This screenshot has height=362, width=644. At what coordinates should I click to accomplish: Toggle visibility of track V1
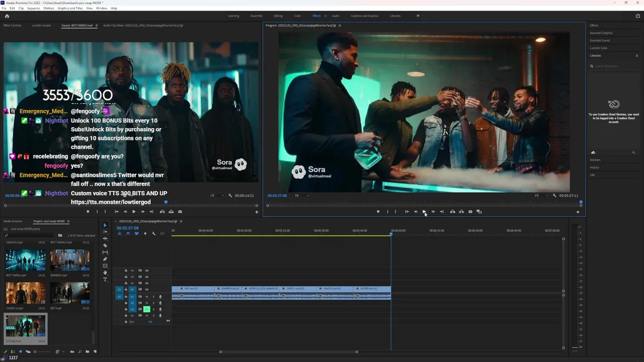click(x=147, y=290)
